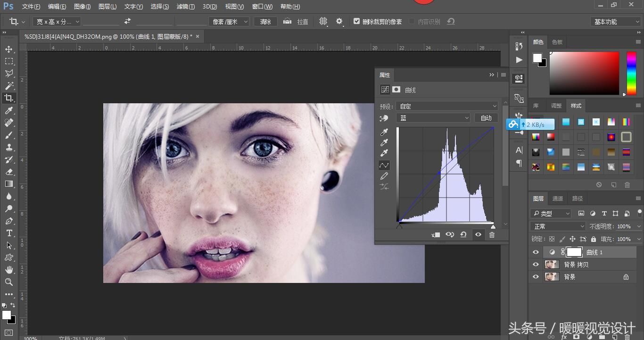Open the channel dropdown showing 蓝
The width and height of the screenshot is (644, 340).
(x=434, y=118)
